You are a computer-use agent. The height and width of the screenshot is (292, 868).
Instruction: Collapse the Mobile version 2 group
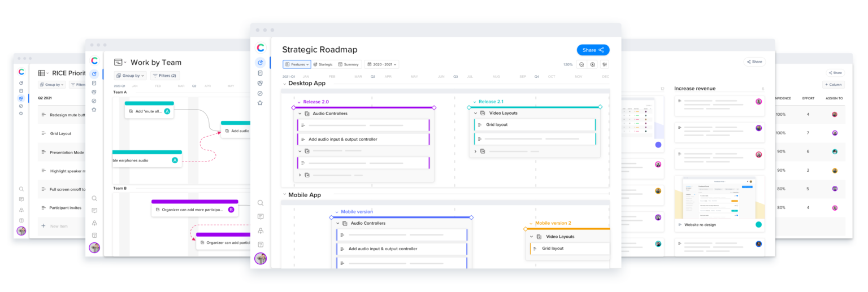pyautogui.click(x=531, y=224)
